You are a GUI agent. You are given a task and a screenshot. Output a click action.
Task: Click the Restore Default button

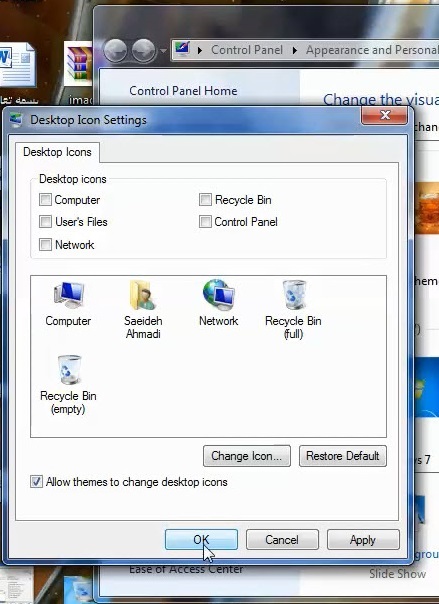[x=343, y=456]
